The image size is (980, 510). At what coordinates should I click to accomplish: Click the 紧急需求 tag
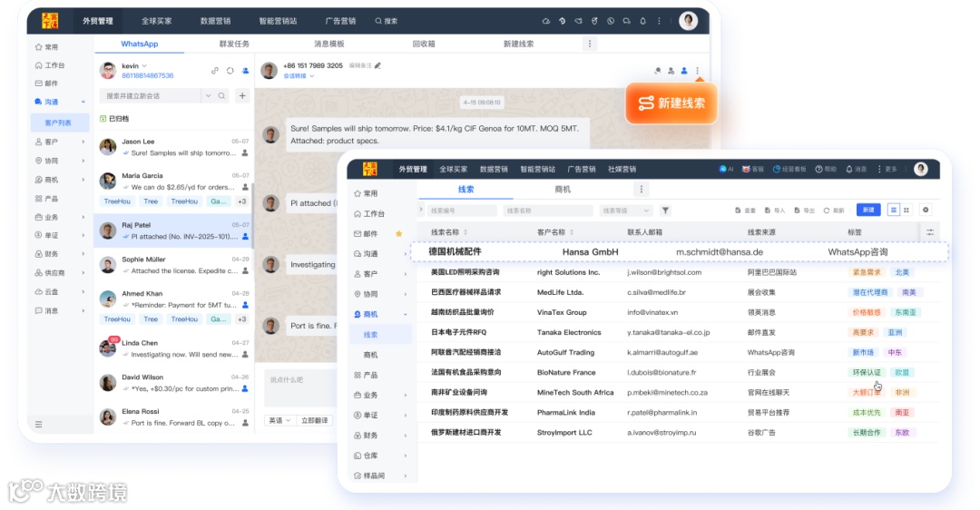[867, 272]
